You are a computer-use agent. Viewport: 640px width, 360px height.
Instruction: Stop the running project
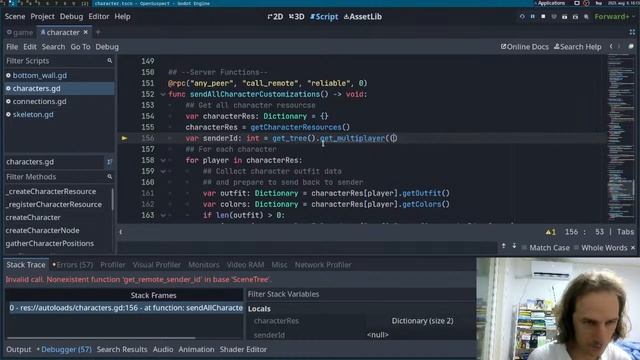[x=543, y=17]
